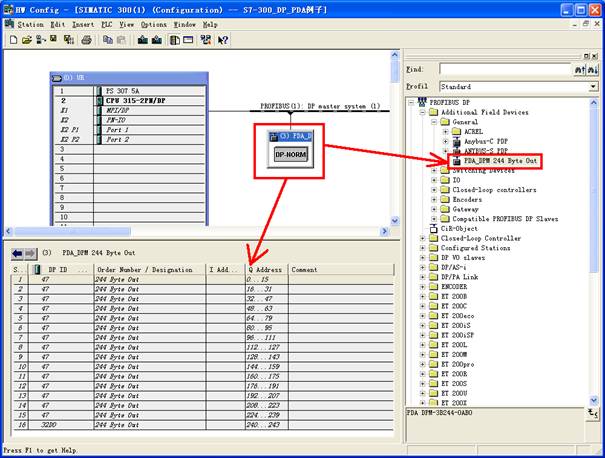Expand the Gateway folder

(434, 209)
